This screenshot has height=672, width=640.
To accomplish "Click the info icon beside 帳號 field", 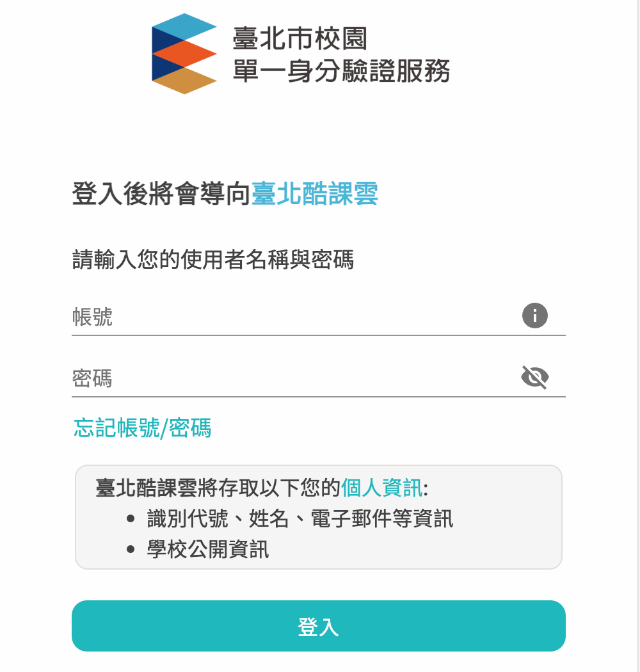I will coord(535,316).
